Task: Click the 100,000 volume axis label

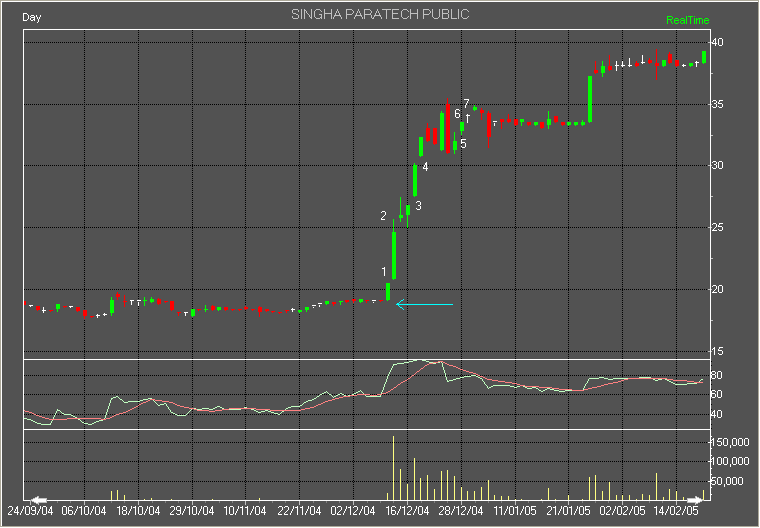Action: (x=730, y=461)
